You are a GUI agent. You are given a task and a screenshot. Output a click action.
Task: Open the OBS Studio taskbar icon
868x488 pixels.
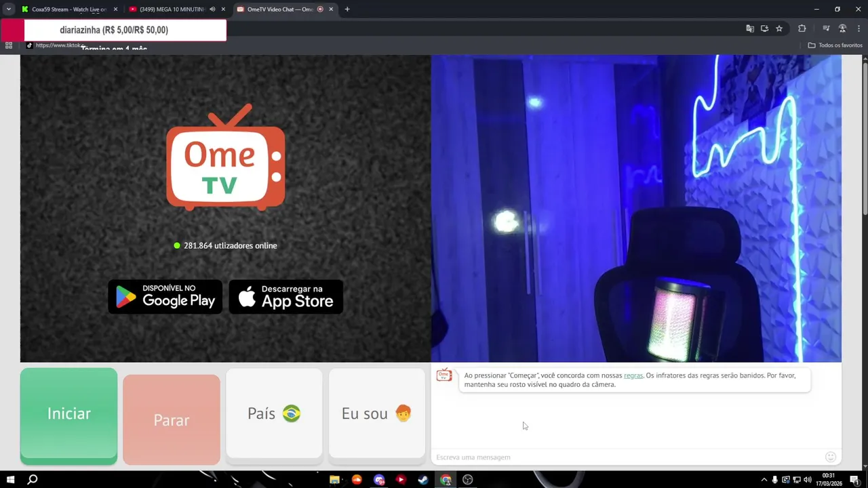pos(467,480)
